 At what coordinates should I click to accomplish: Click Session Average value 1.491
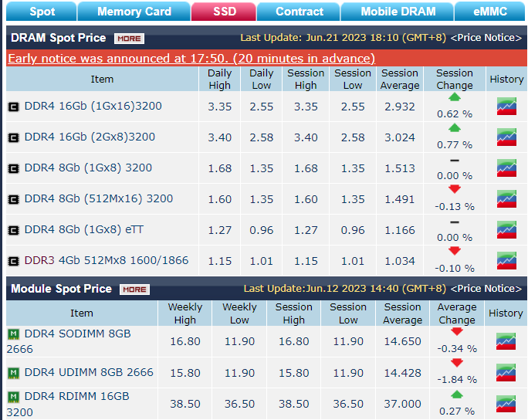(x=400, y=199)
